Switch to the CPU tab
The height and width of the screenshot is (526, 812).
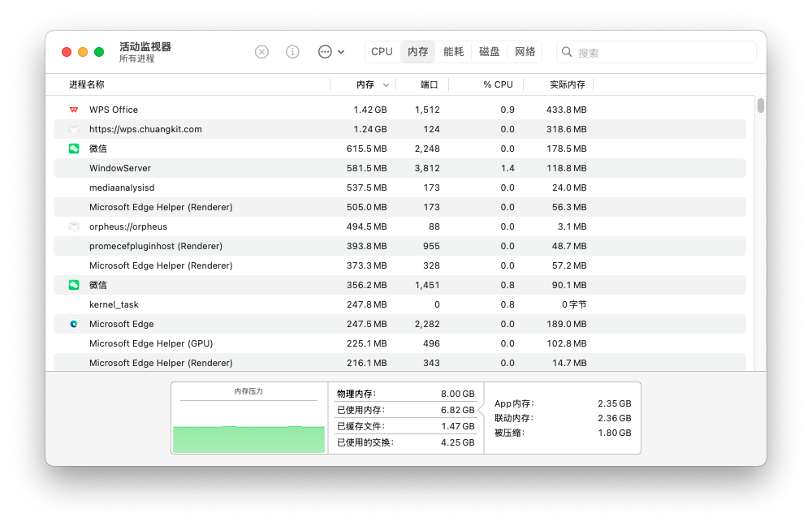click(x=382, y=52)
